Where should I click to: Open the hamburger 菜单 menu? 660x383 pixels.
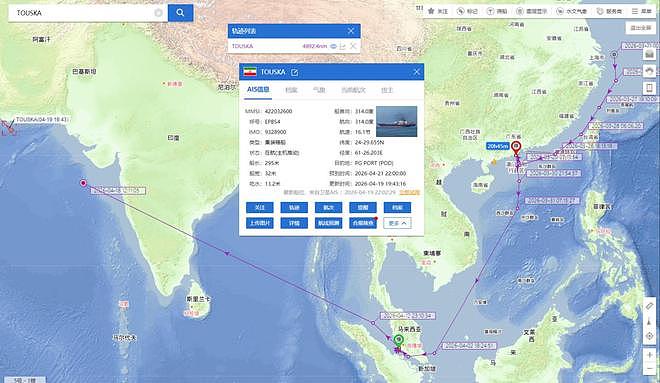(641, 11)
